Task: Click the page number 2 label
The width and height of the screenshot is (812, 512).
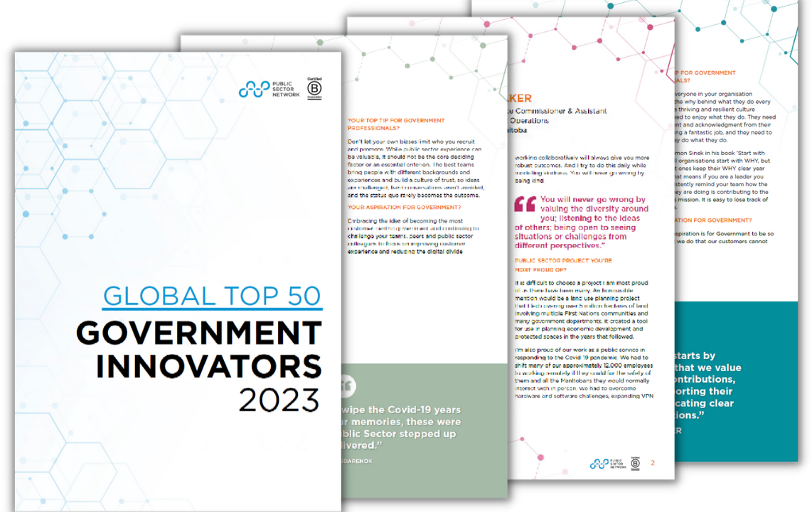Action: (653, 462)
